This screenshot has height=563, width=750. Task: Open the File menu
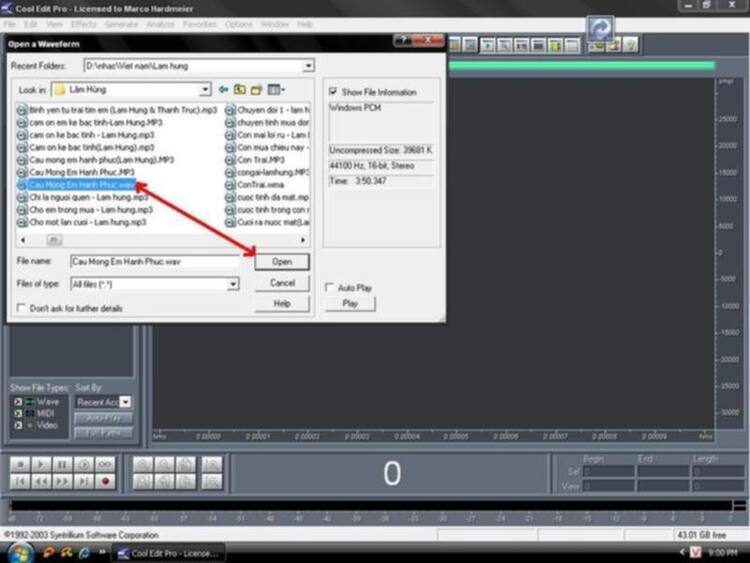tap(10, 24)
